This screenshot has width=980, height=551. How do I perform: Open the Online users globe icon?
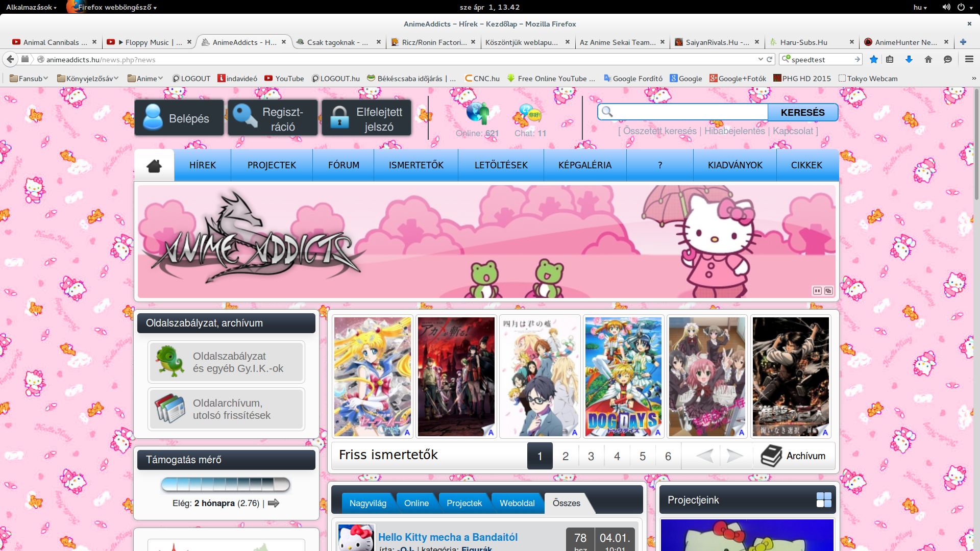477,113
